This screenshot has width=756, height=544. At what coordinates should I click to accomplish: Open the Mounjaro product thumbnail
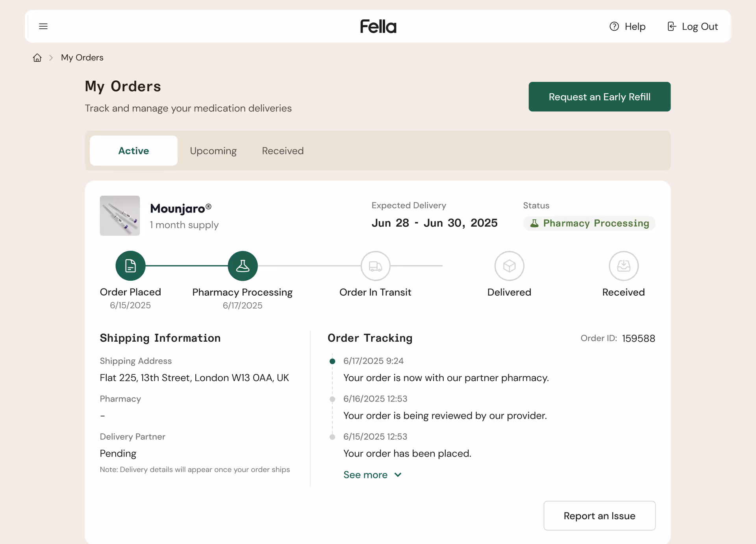pyautogui.click(x=120, y=216)
